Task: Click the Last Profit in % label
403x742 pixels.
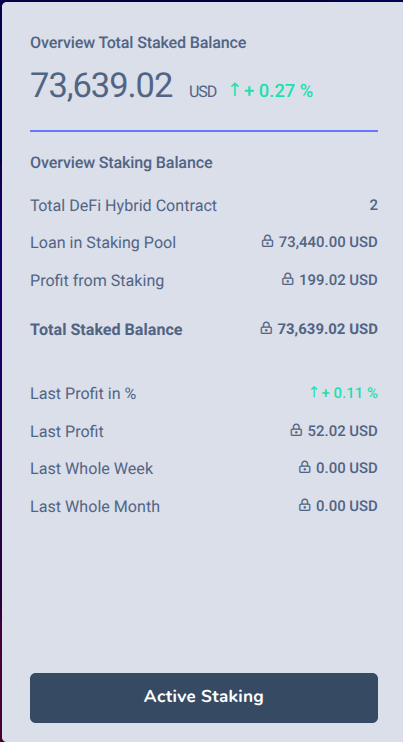Action: (83, 393)
